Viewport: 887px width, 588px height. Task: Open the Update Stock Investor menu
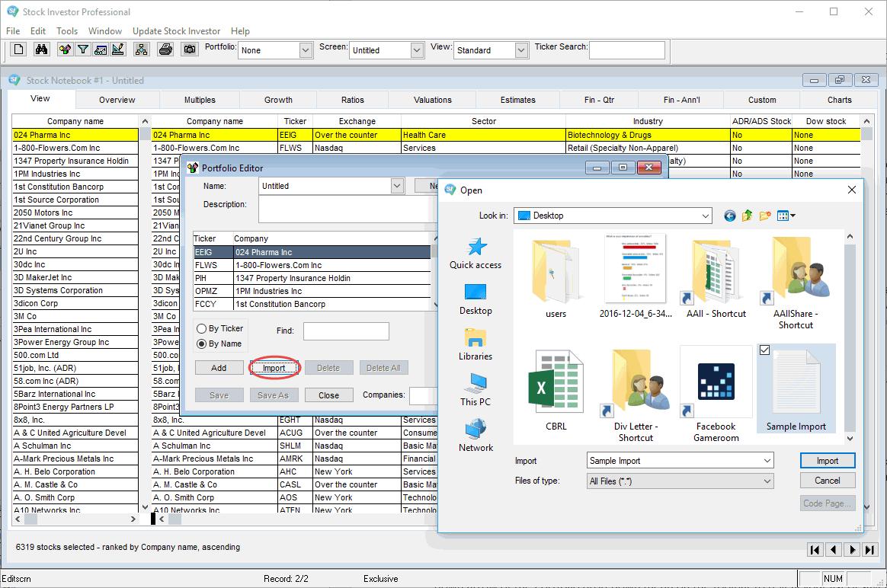(176, 31)
